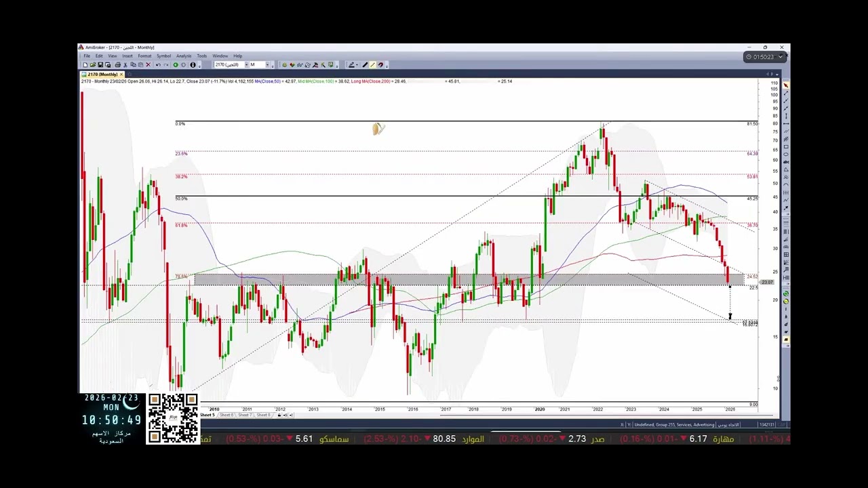Screen dimensions: 868x488
Task: Click the 0.0% Fibonacci level label
Action: pos(180,123)
